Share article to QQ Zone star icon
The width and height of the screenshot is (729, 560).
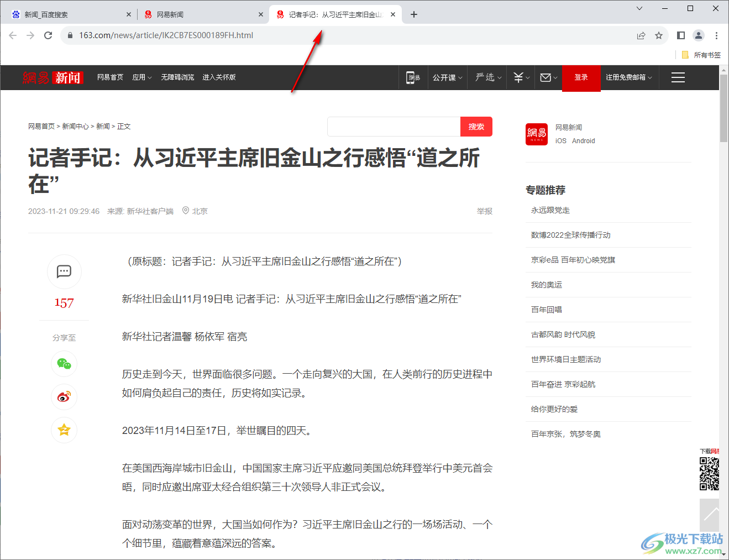tap(64, 430)
